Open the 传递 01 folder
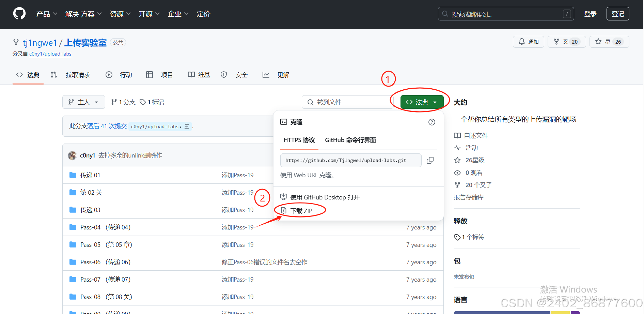The image size is (644, 314). pos(90,175)
